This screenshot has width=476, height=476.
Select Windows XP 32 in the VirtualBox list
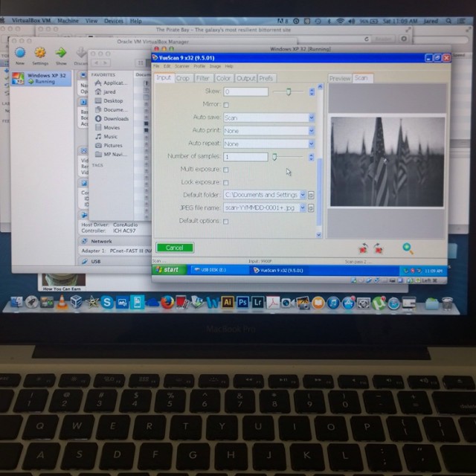pos(42,78)
